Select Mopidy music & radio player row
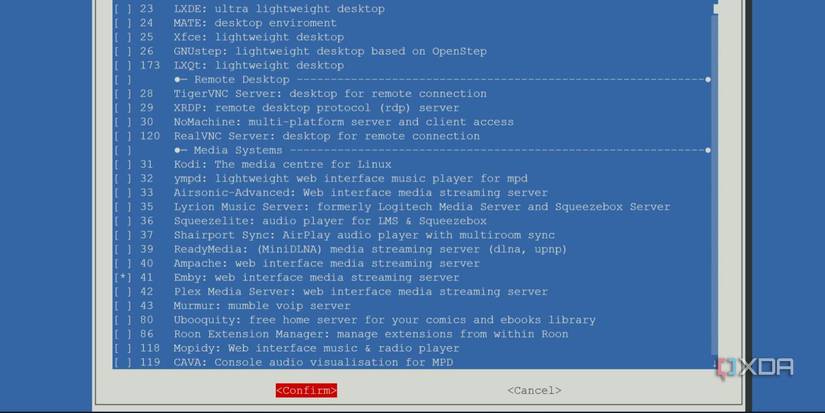Viewport: 825px width, 413px height. (x=411, y=348)
